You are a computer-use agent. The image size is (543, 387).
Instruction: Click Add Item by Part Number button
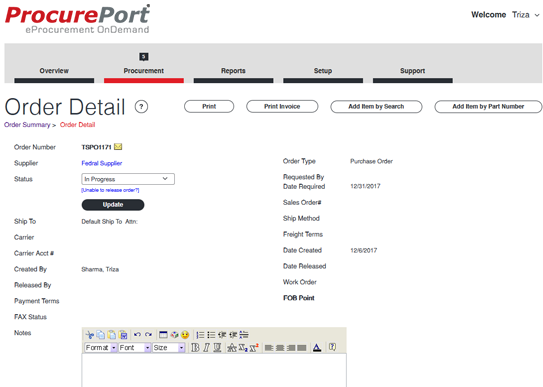click(x=488, y=106)
